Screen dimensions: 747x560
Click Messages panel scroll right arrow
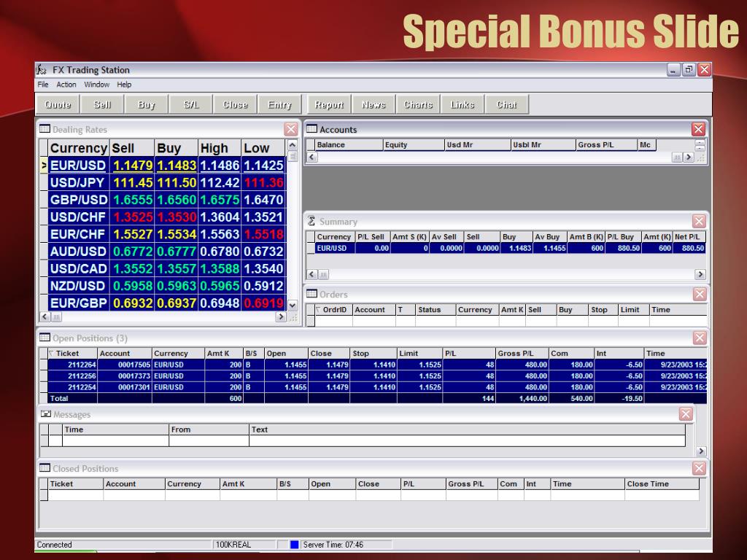pos(701,451)
